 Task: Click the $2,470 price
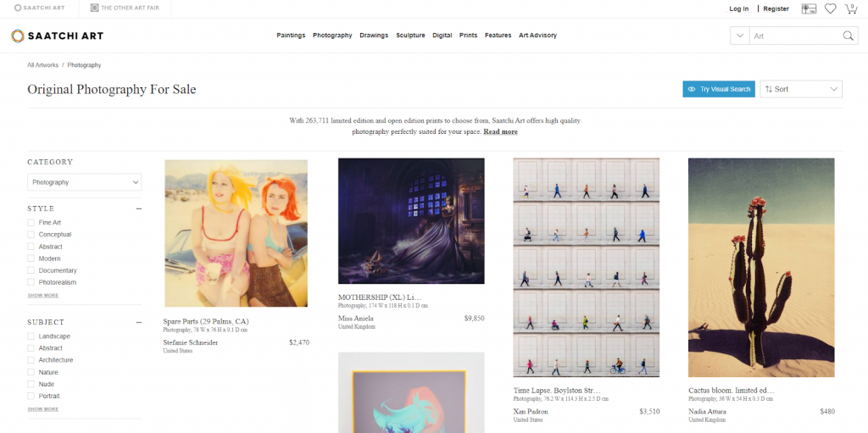coord(299,342)
